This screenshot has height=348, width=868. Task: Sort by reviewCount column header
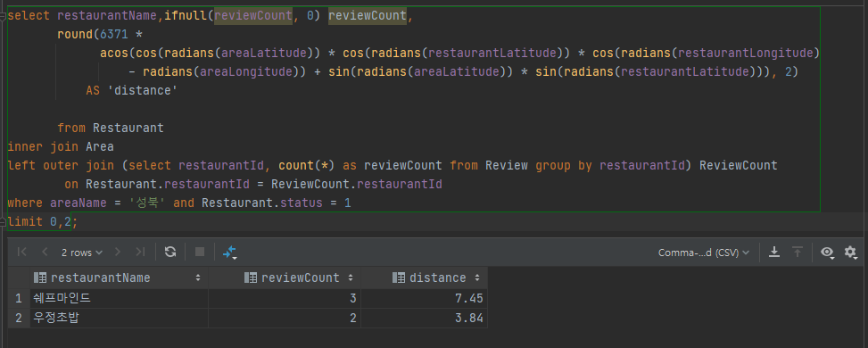pos(285,278)
